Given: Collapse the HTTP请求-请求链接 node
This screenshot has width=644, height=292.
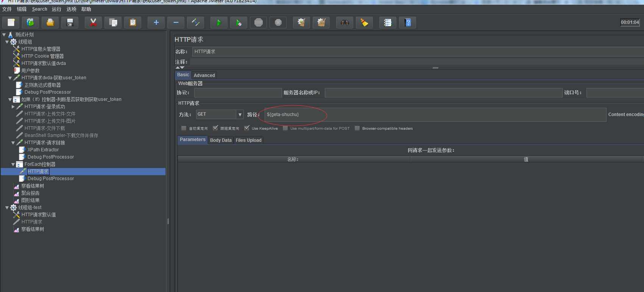Looking at the screenshot, I should coord(13,143).
